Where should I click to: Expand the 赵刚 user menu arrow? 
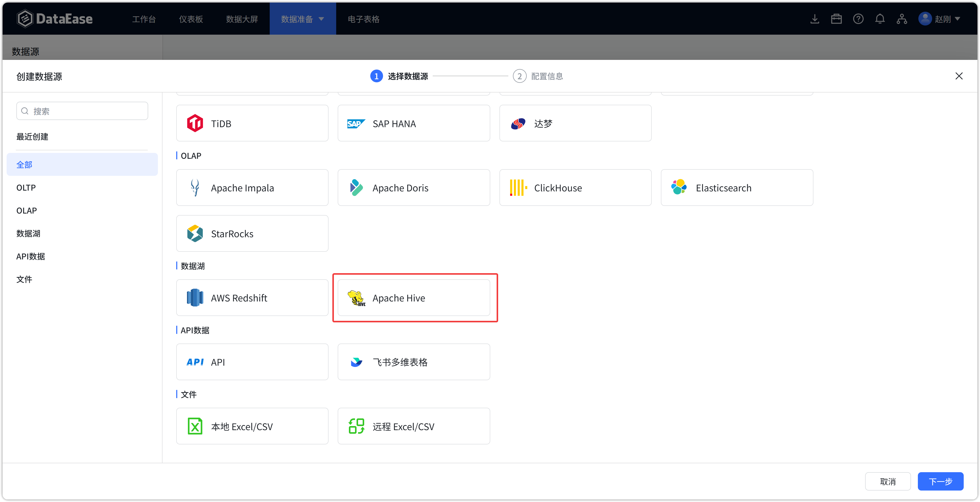pyautogui.click(x=957, y=19)
